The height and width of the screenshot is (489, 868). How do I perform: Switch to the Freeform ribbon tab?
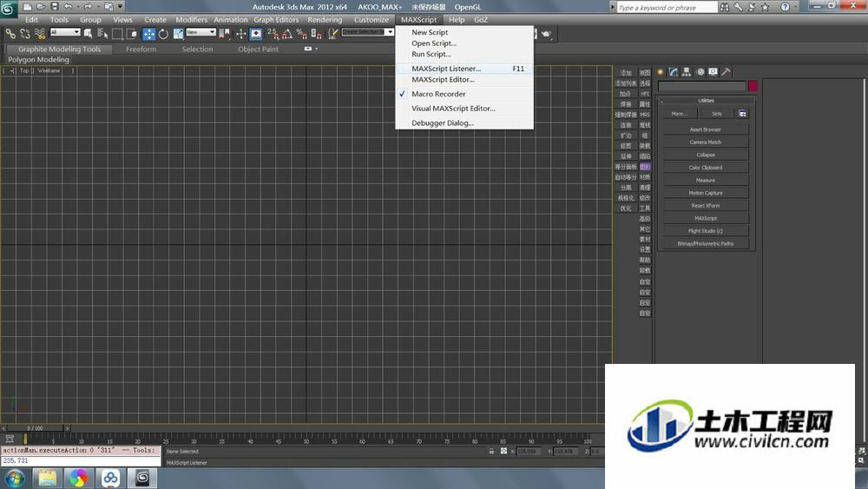(x=141, y=49)
